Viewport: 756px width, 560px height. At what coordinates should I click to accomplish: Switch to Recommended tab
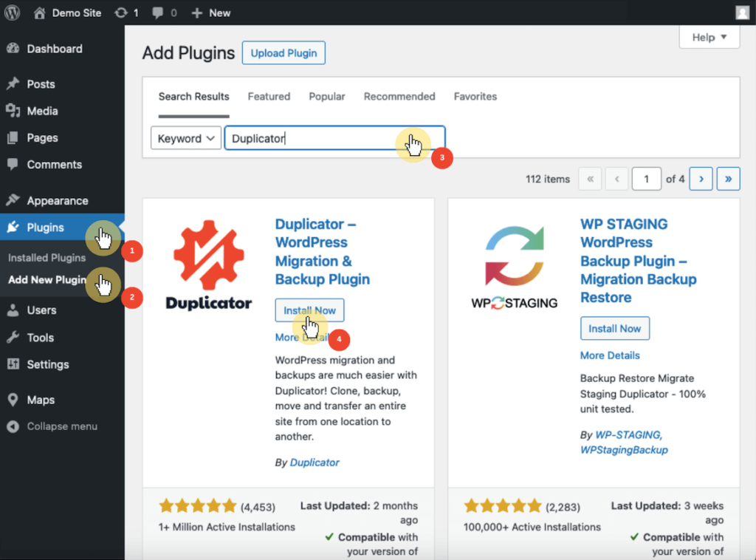click(399, 97)
